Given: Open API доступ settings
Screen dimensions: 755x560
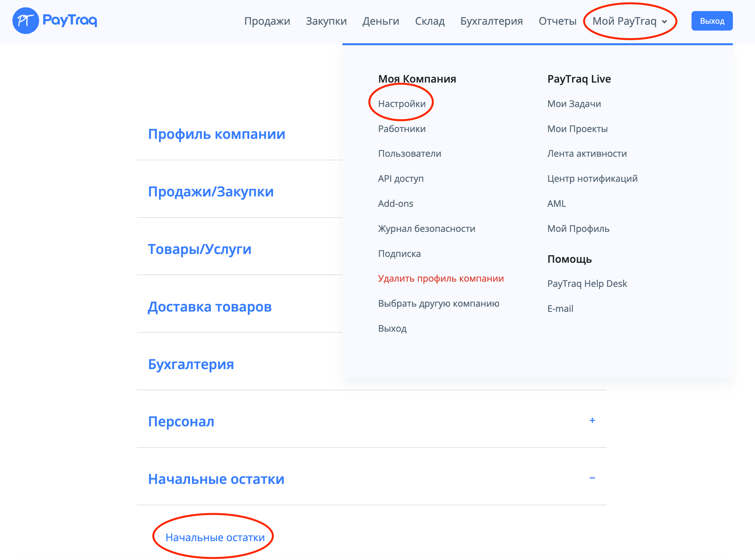Looking at the screenshot, I should tap(401, 179).
